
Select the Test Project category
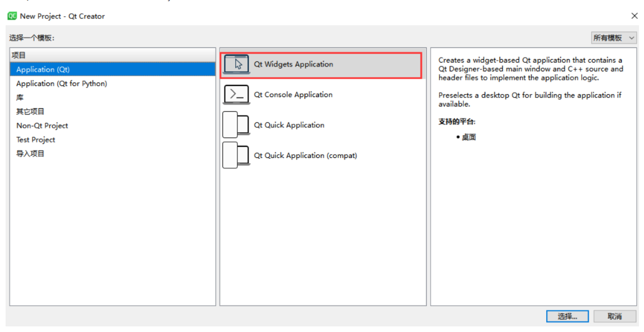(112, 139)
